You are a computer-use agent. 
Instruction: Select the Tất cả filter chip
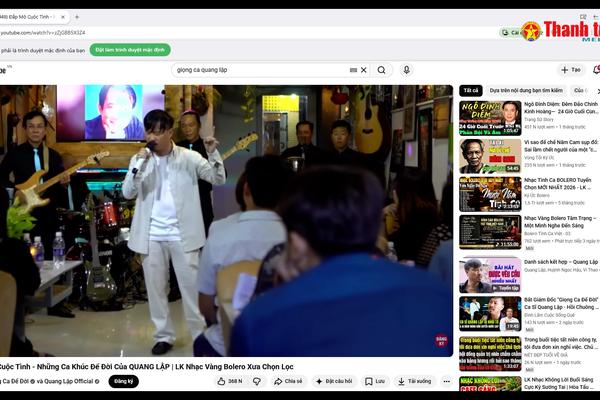click(471, 91)
